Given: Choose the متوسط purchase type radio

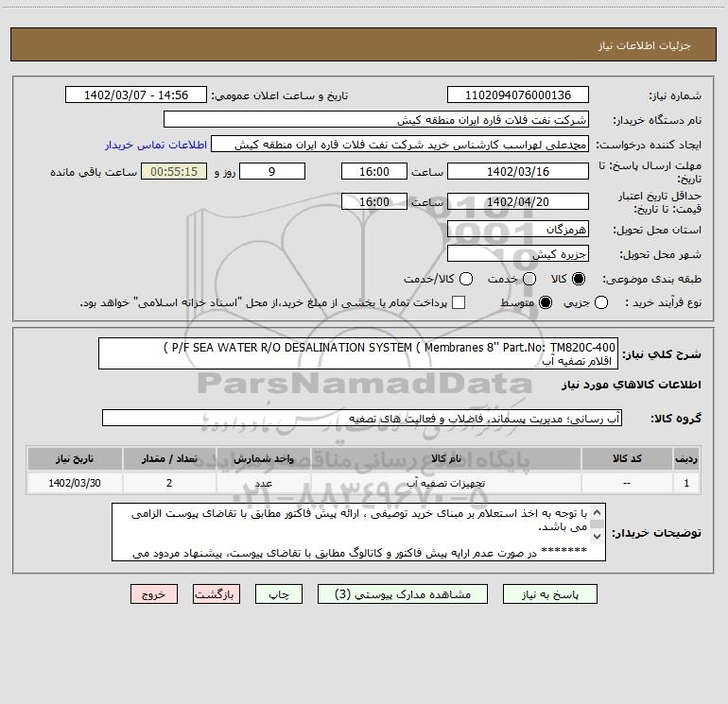Looking at the screenshot, I should point(546,302).
